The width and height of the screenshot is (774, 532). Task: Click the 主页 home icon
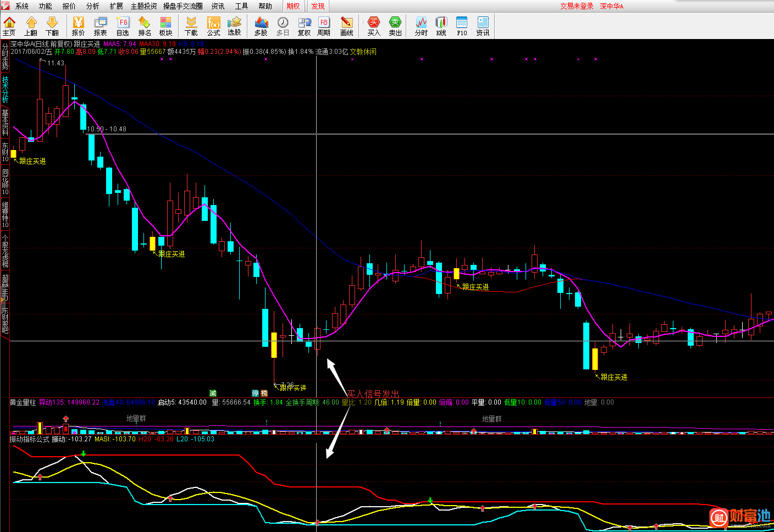(x=9, y=26)
